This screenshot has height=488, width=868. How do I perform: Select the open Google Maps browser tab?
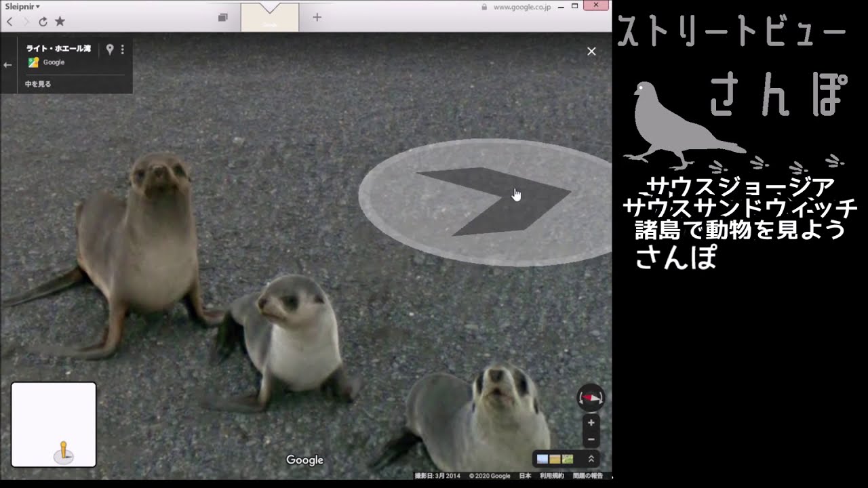pyautogui.click(x=270, y=17)
